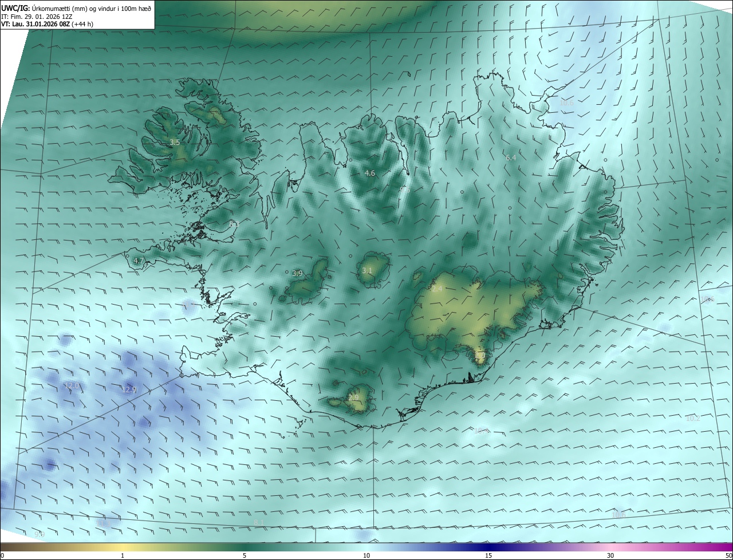Click the 1 label on the color scale
Screen dimensions: 733x560
(x=123, y=555)
